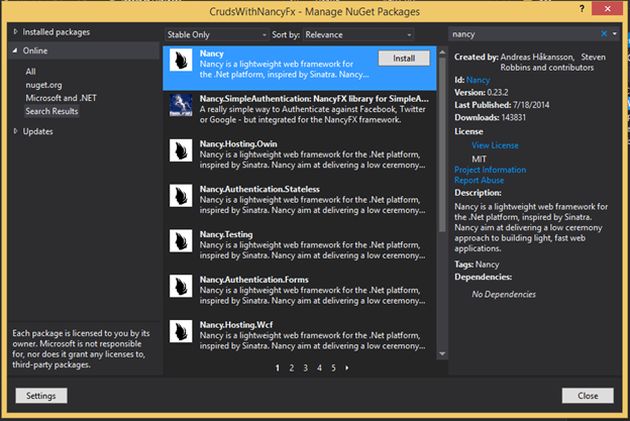The width and height of the screenshot is (630, 421).
Task: Select the All source under Online
Action: tap(31, 72)
